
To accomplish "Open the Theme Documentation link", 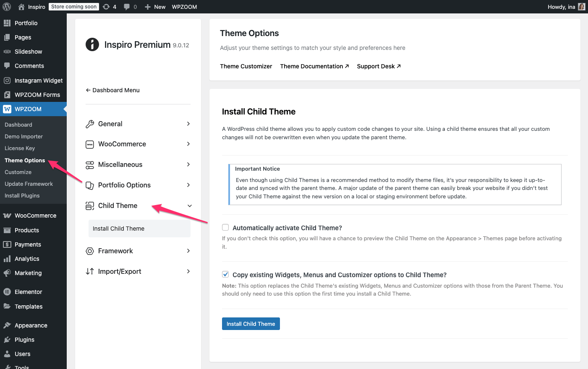I will [x=314, y=66].
